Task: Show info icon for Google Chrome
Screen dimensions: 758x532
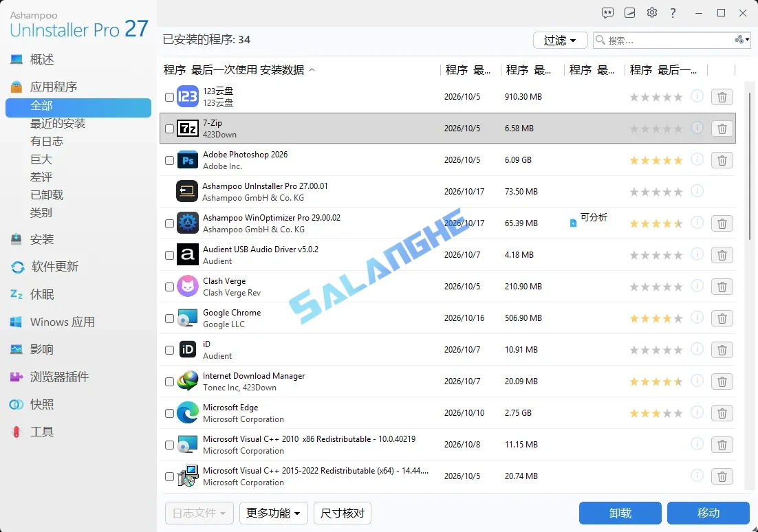Action: [697, 318]
